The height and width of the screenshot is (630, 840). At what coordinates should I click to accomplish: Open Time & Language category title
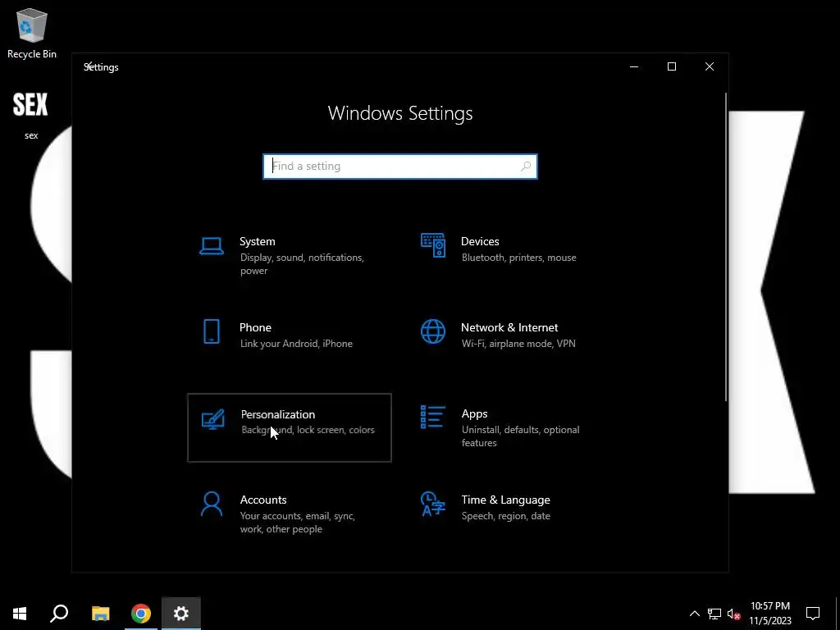[505, 500]
